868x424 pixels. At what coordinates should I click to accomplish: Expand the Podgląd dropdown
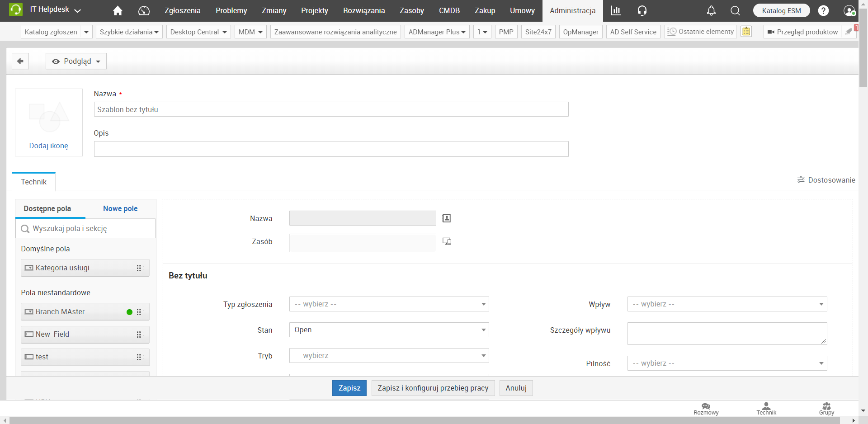76,61
